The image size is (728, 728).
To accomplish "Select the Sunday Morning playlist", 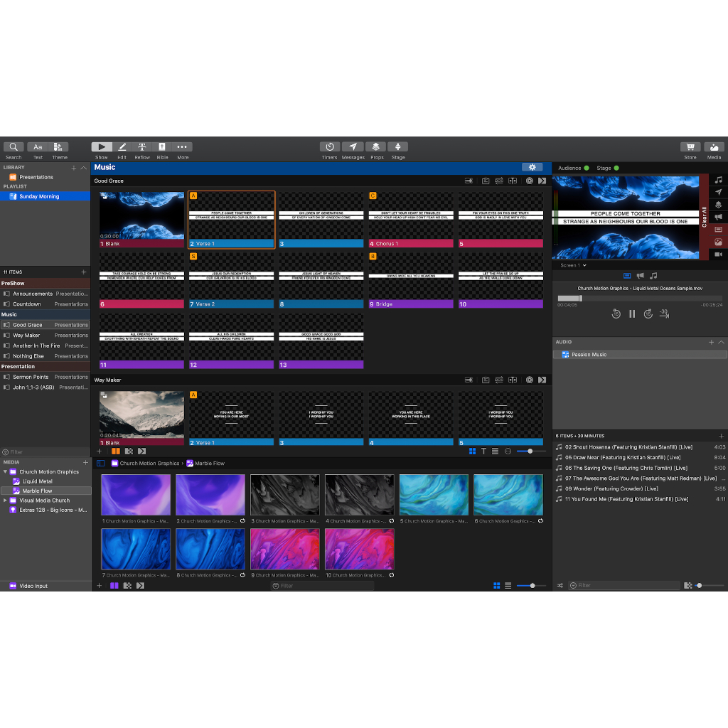I will coord(39,196).
